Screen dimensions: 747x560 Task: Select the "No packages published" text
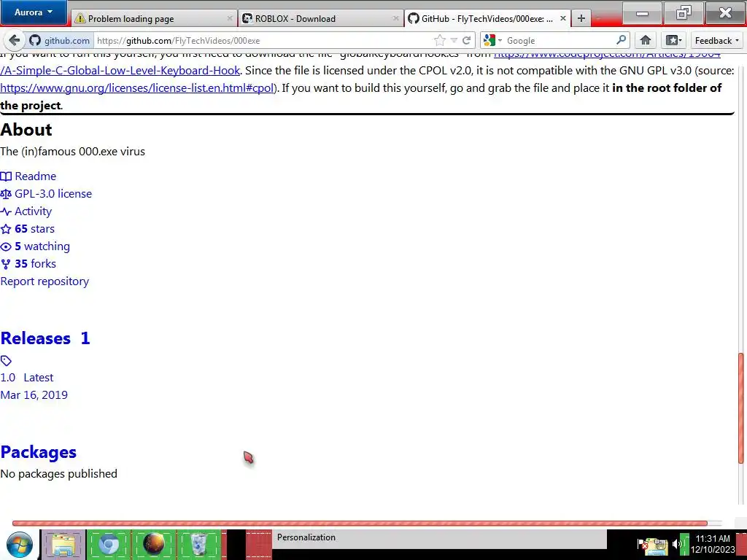(x=58, y=474)
